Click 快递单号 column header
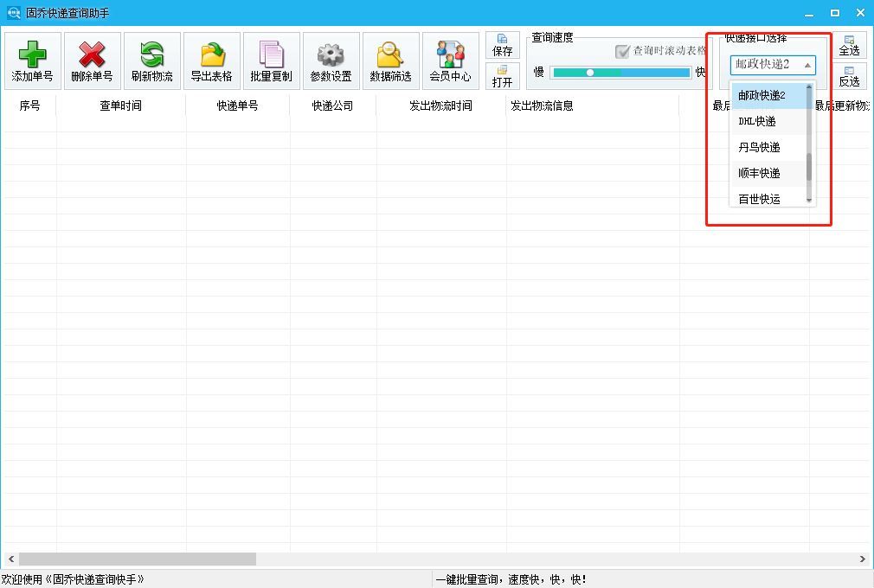The width and height of the screenshot is (874, 588). click(237, 105)
